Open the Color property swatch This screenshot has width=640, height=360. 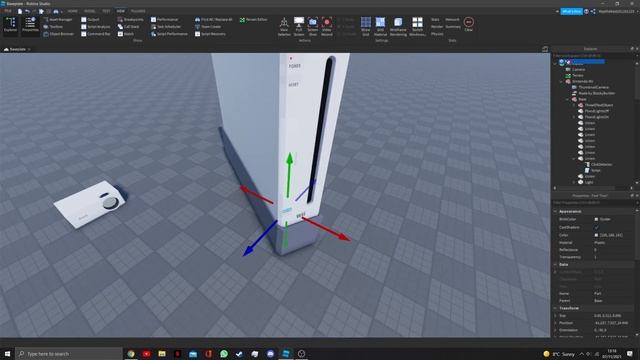tap(596, 235)
